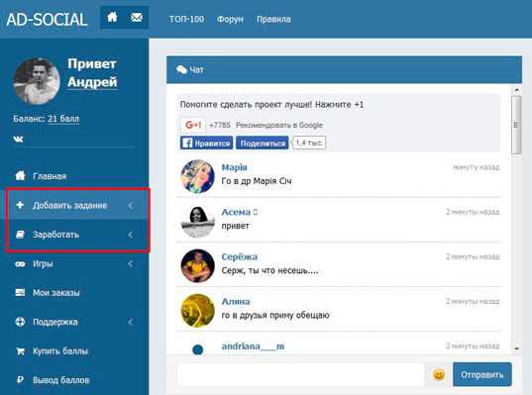
Task: Click the Facebook Нравится button
Action: (207, 144)
